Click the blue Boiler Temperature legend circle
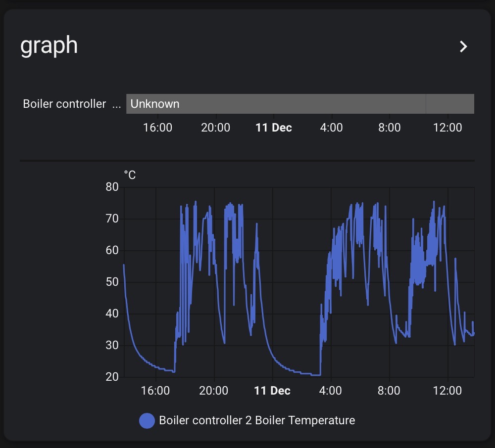This screenshot has width=495, height=448. pos(147,421)
